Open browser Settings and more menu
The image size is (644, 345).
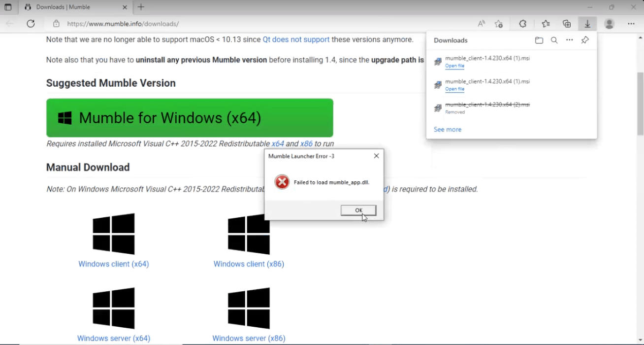631,24
